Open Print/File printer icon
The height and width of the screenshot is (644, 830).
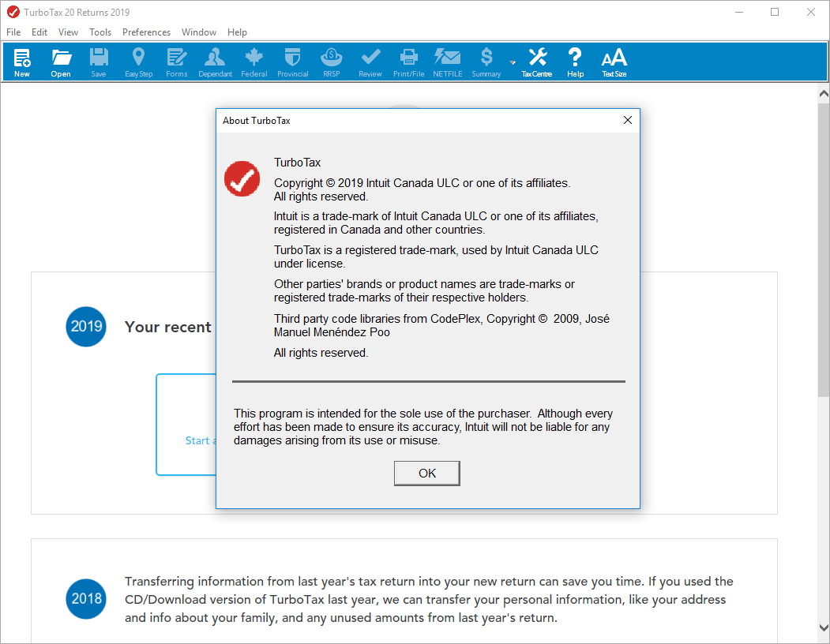pos(408,62)
